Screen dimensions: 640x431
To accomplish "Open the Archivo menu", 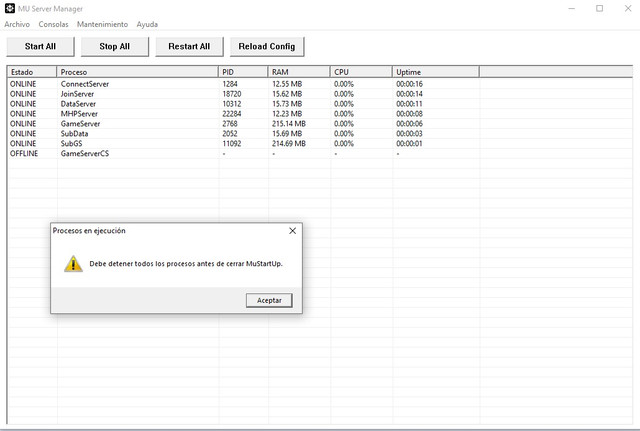I will pyautogui.click(x=17, y=24).
